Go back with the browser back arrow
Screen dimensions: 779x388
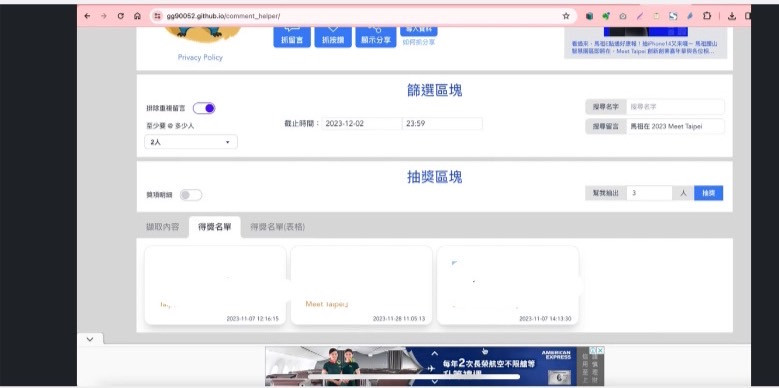point(87,16)
